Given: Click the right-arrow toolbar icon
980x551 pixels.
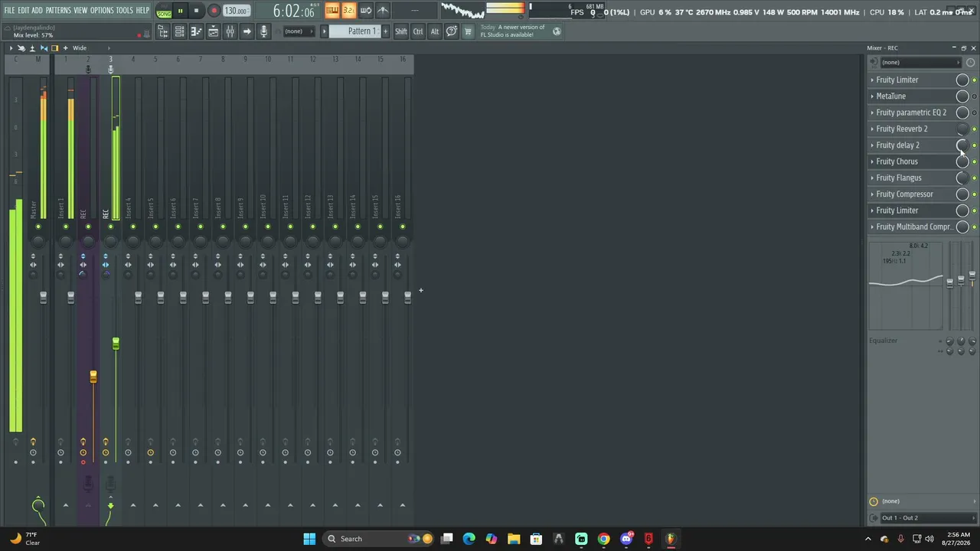Looking at the screenshot, I should [x=247, y=31].
